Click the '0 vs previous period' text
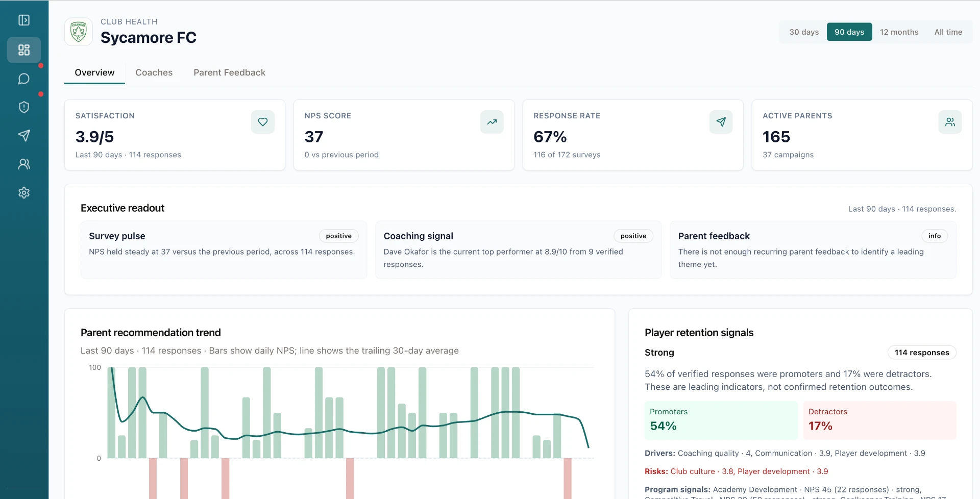This screenshot has width=980, height=499. 341,155
